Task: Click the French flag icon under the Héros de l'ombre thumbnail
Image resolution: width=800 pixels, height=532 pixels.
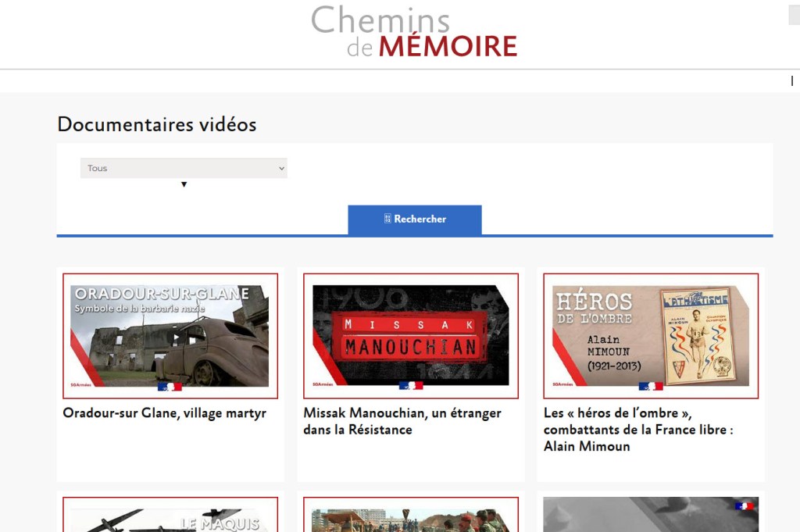Action: [651, 386]
